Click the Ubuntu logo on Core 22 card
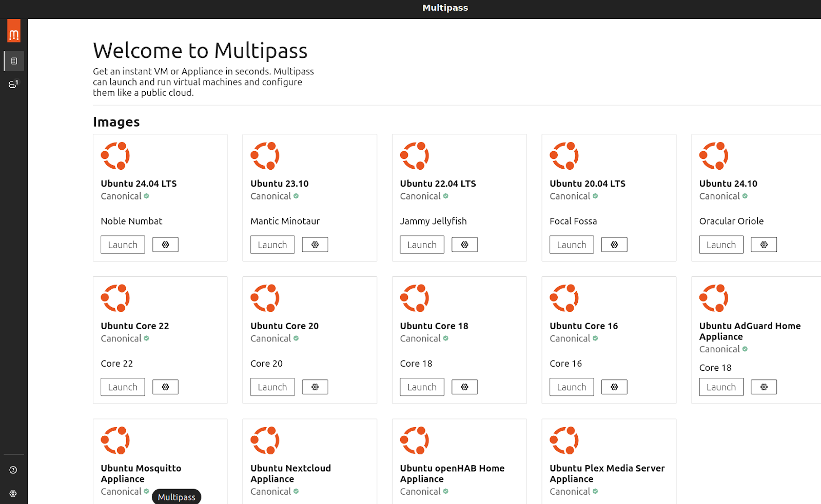The image size is (821, 504). [x=115, y=298]
